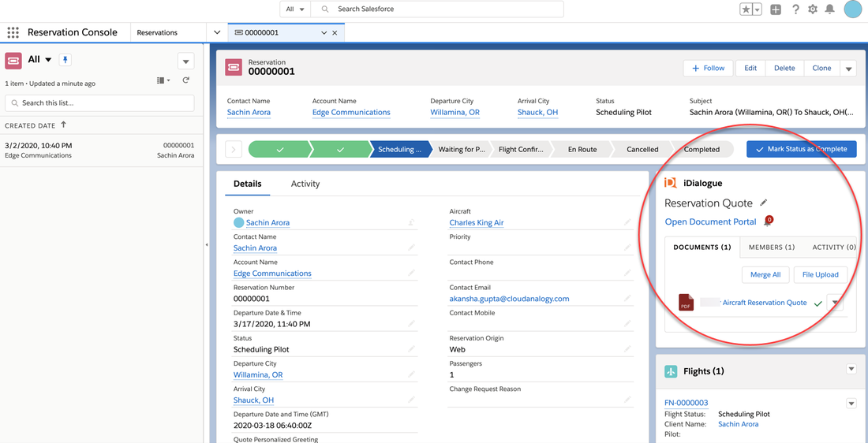The image size is (868, 443).
Task: Open the App Launcher grid icon
Action: pos(13,32)
